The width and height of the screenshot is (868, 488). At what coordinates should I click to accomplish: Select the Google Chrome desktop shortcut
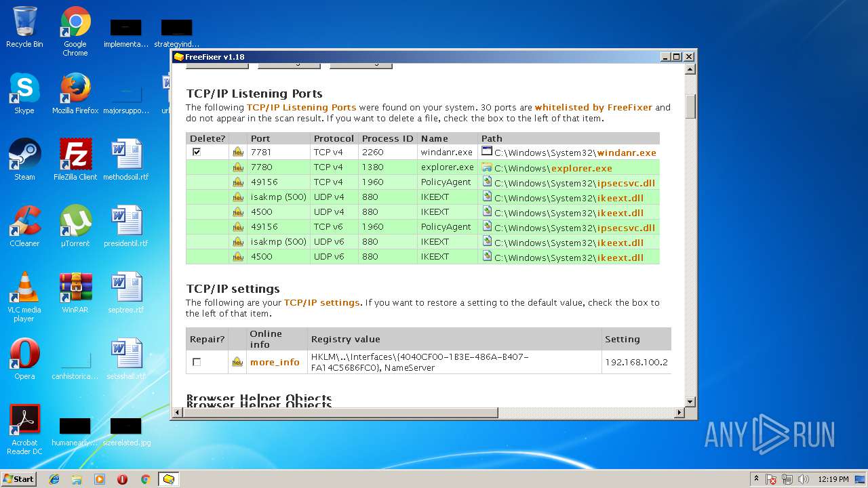pyautogui.click(x=75, y=31)
